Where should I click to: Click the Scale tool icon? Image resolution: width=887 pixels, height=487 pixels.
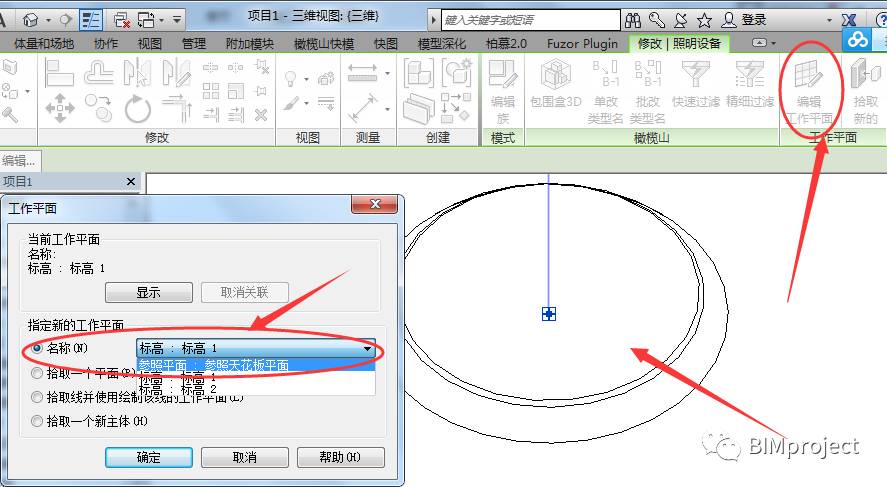click(235, 90)
